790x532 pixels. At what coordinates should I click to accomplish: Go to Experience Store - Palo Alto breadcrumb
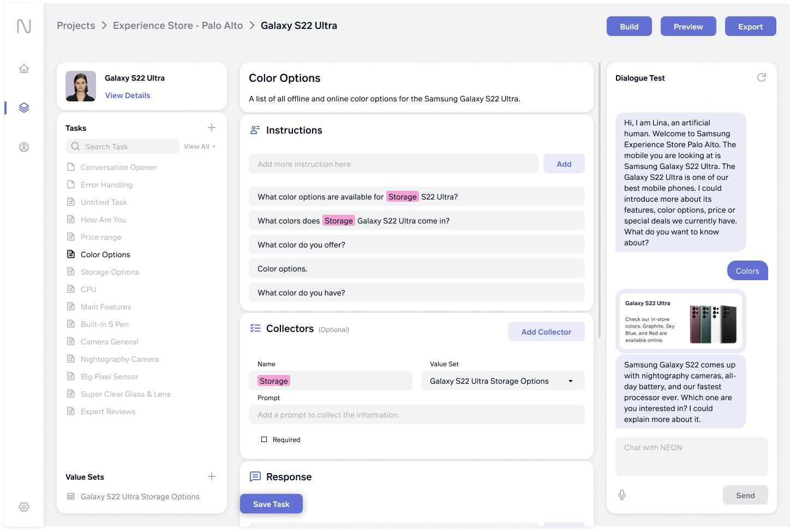pos(178,26)
